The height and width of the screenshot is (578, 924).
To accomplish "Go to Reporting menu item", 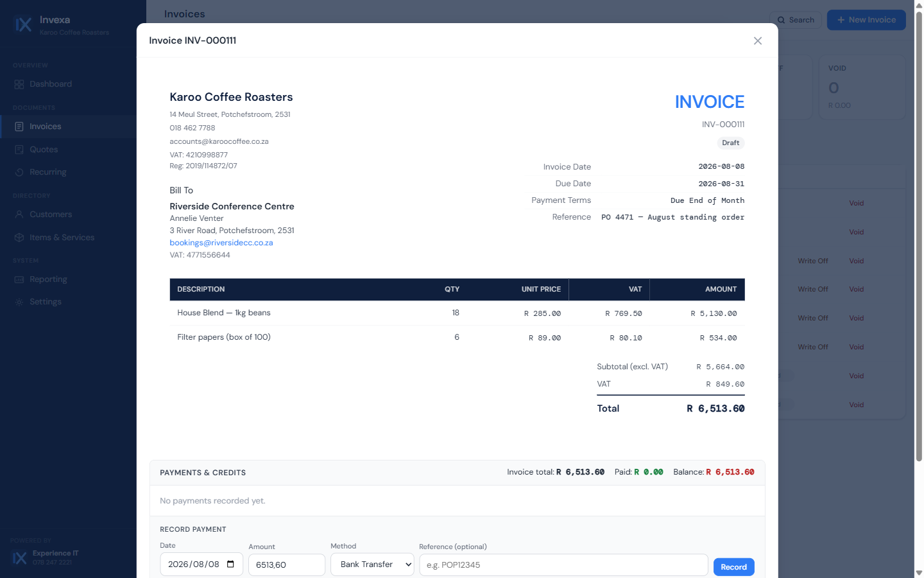I will click(68, 279).
